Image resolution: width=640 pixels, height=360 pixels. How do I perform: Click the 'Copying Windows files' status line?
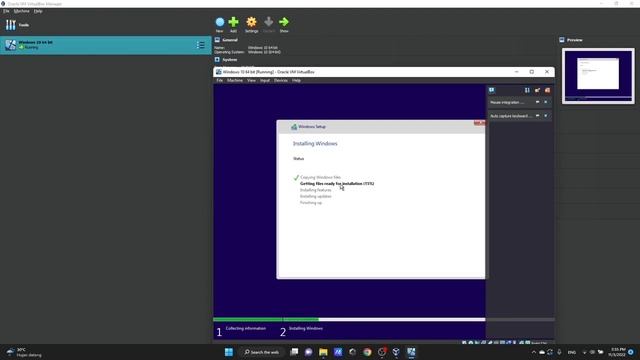pos(320,177)
